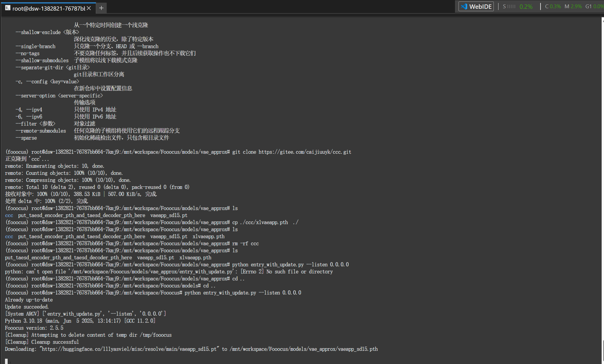Click the Fooocus version 2.5.5 line
This screenshot has height=364, width=604.
click(34, 328)
